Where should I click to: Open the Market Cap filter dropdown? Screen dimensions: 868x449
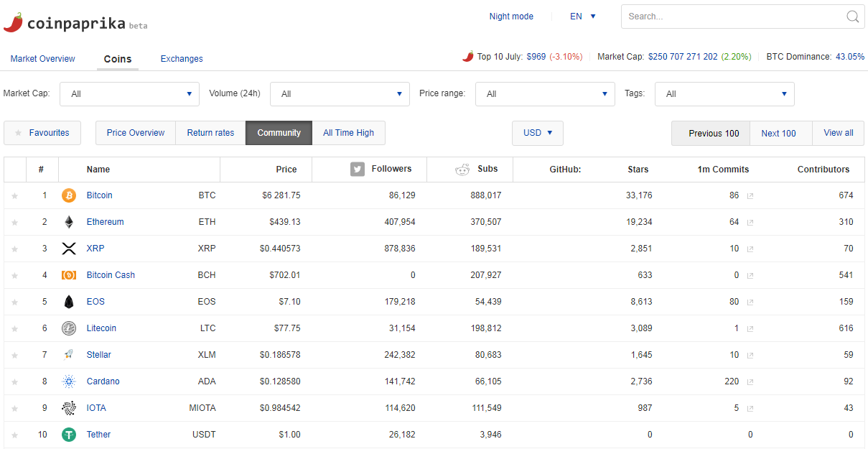[x=130, y=94]
